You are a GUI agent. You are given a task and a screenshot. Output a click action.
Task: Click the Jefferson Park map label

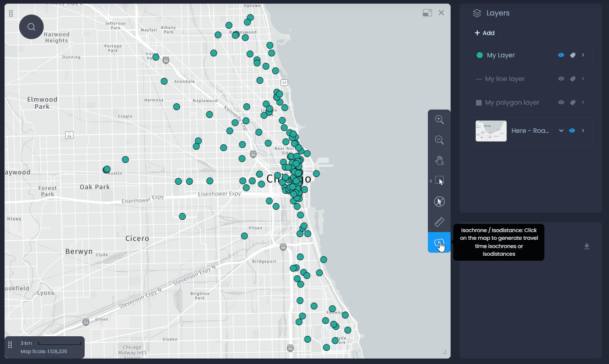coord(115,25)
